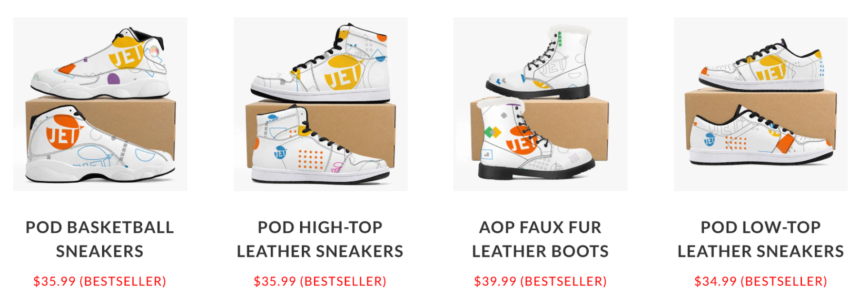868x305 pixels.
Task: Open the AOP Faux Fur Leather Boots image
Action: pyautogui.click(x=540, y=104)
